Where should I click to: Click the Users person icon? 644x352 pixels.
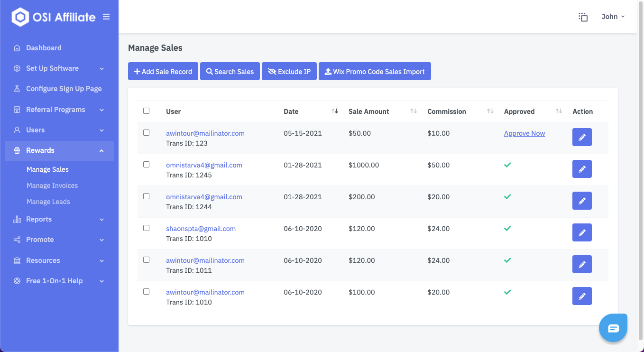click(17, 130)
